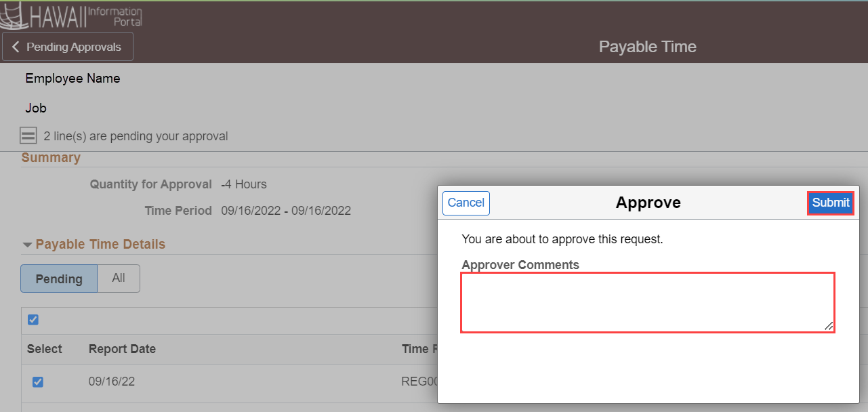868x412 pixels.
Task: Switch to the All tab
Action: [x=119, y=279]
